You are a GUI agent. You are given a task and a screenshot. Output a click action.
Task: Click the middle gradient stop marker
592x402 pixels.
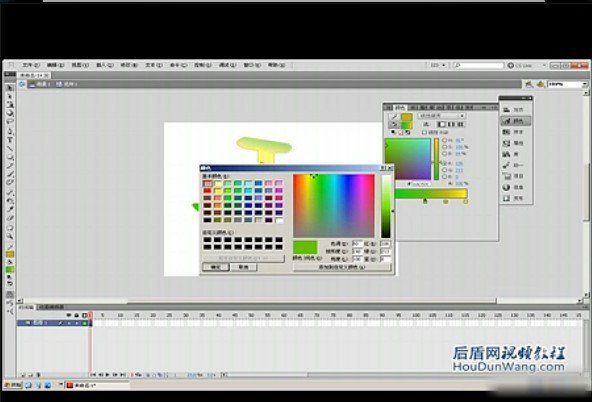click(x=446, y=202)
